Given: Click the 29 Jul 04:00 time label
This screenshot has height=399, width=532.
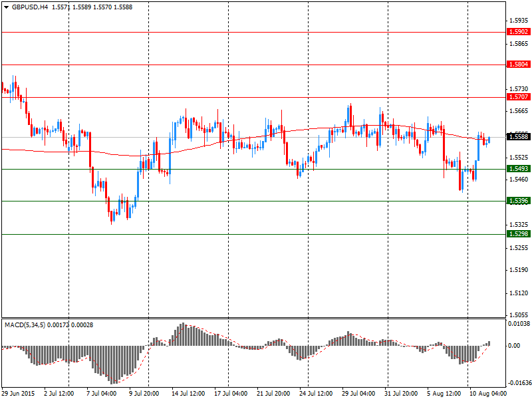Looking at the screenshot, I should tap(358, 394).
